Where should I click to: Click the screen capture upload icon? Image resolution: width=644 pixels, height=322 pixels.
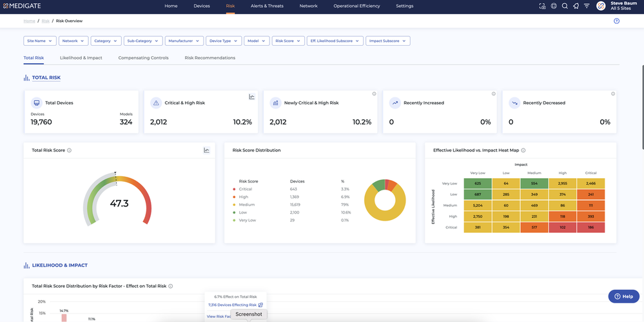[543, 6]
